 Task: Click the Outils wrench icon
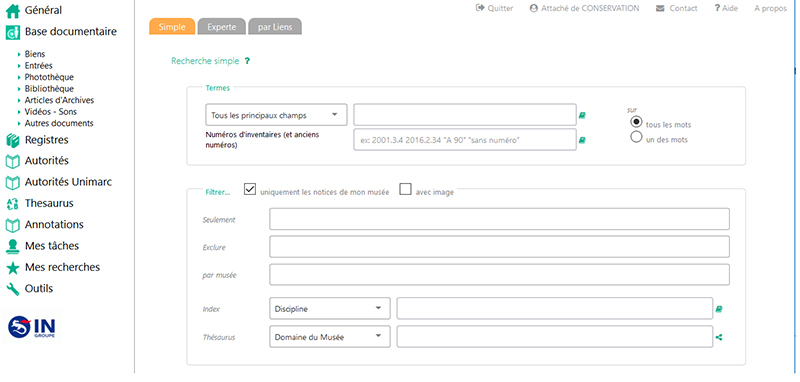[x=12, y=289]
